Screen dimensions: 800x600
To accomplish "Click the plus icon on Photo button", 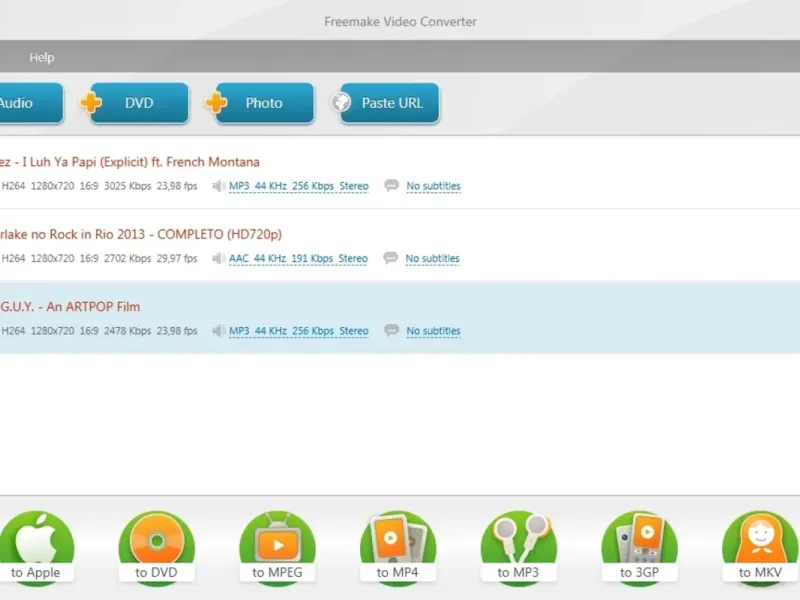I will (216, 103).
